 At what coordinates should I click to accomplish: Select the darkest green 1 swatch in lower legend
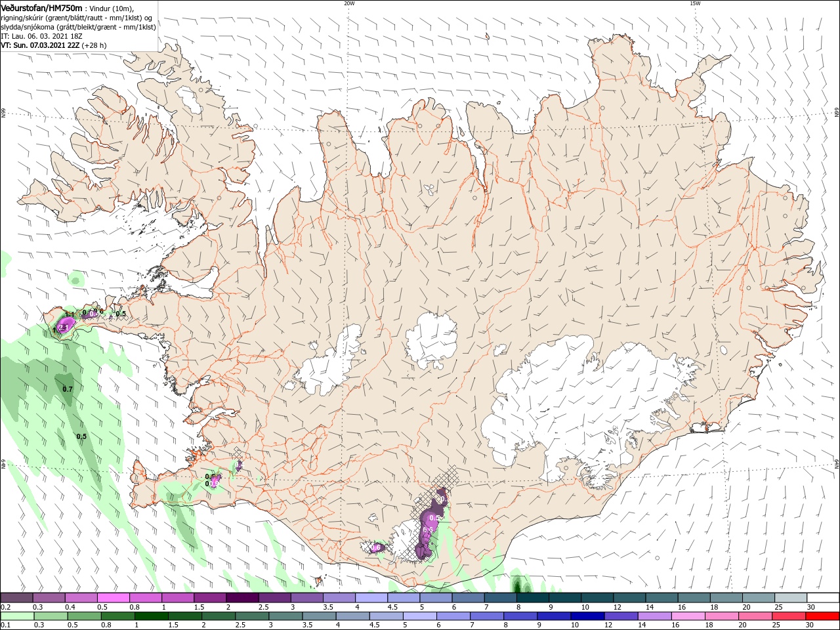pyautogui.click(x=151, y=616)
